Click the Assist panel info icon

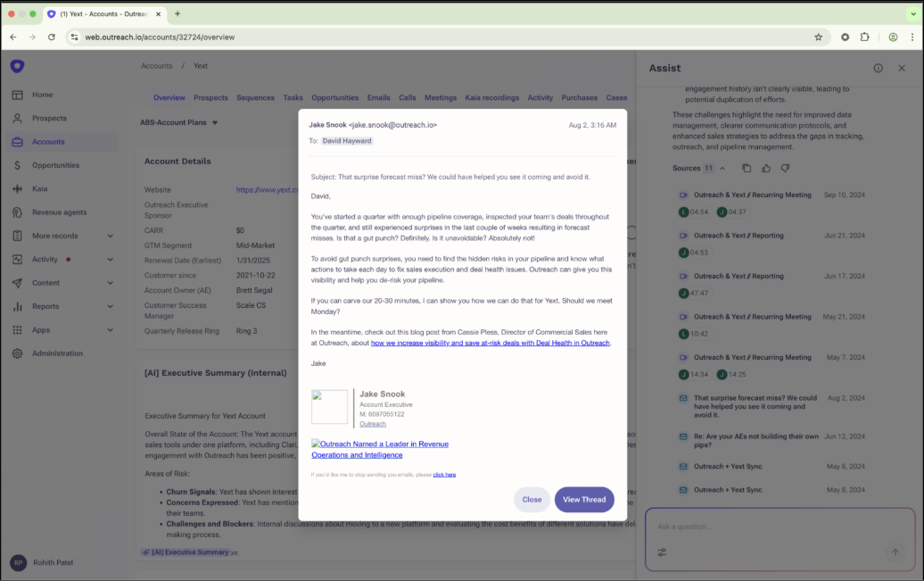[x=878, y=69]
